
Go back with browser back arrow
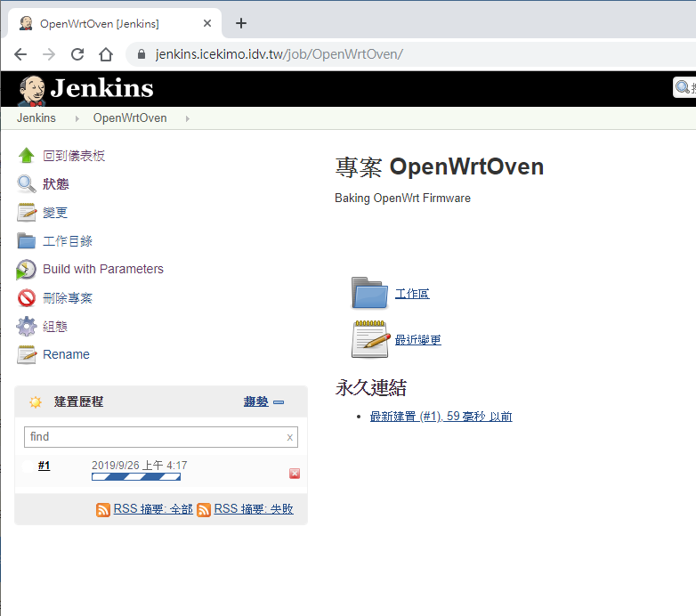[x=20, y=54]
